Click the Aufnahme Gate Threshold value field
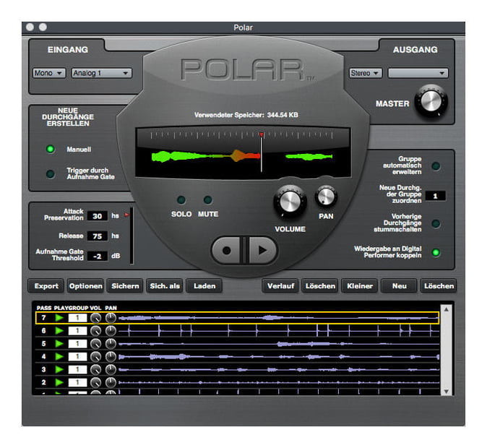This screenshot has width=487, height=448. pos(98,256)
